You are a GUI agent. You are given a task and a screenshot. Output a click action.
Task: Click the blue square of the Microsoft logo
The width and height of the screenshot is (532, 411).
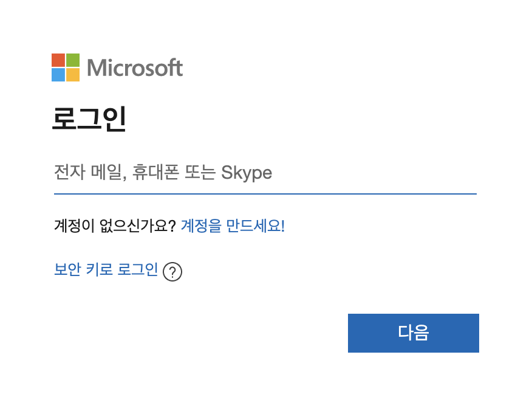point(58,74)
